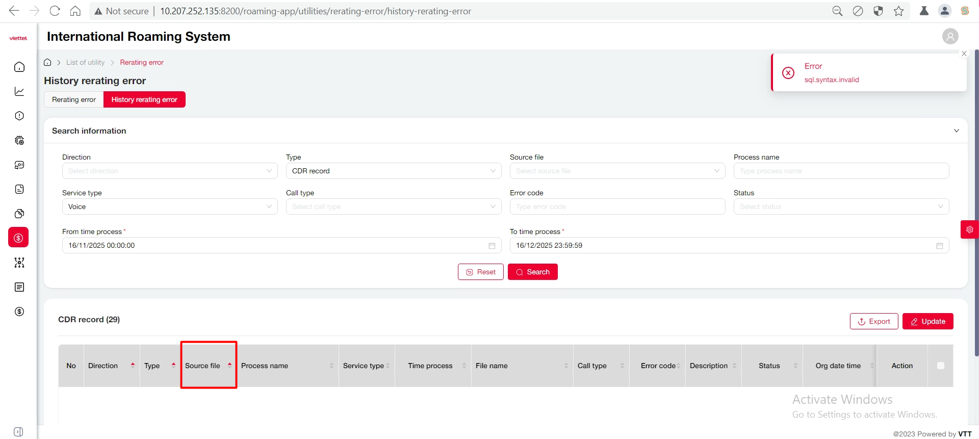This screenshot has width=980, height=439.
Task: Click the home breadcrumb icon
Action: coord(47,62)
